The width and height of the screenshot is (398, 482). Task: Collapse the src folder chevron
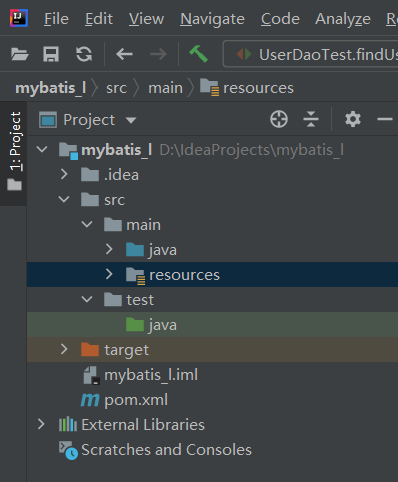click(64, 199)
